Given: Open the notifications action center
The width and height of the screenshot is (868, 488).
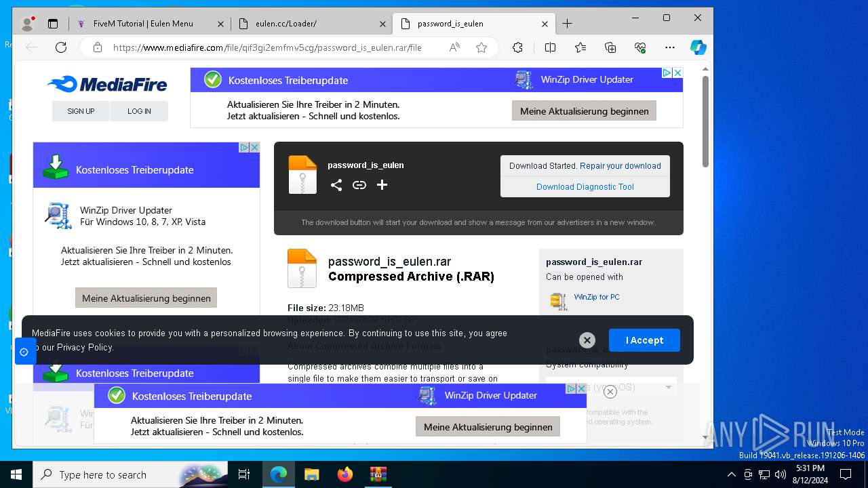Looking at the screenshot, I should tap(846, 474).
